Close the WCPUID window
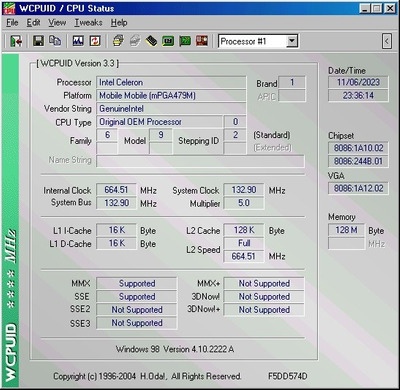The height and width of the screenshot is (390, 400). click(389, 8)
